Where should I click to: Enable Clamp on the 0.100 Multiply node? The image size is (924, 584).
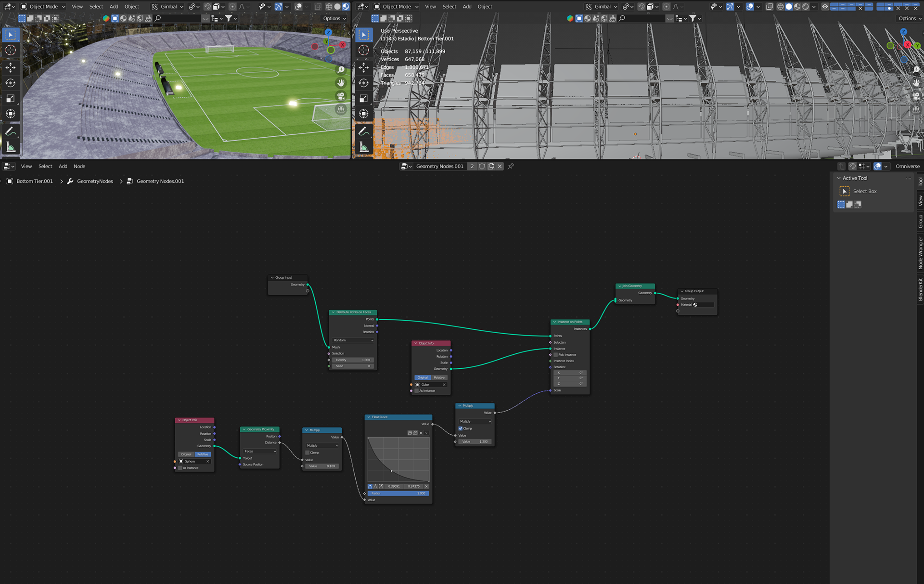coord(308,453)
